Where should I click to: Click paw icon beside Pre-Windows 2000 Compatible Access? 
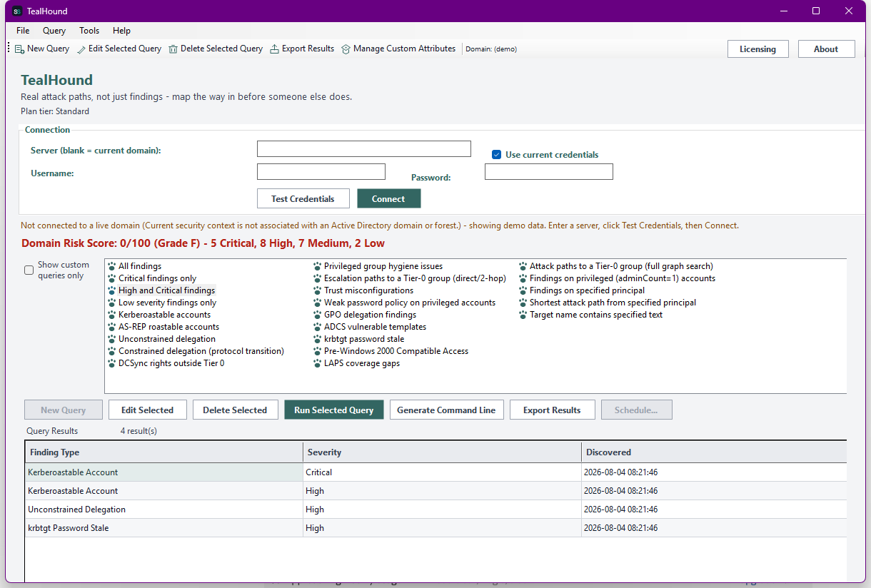(x=318, y=351)
